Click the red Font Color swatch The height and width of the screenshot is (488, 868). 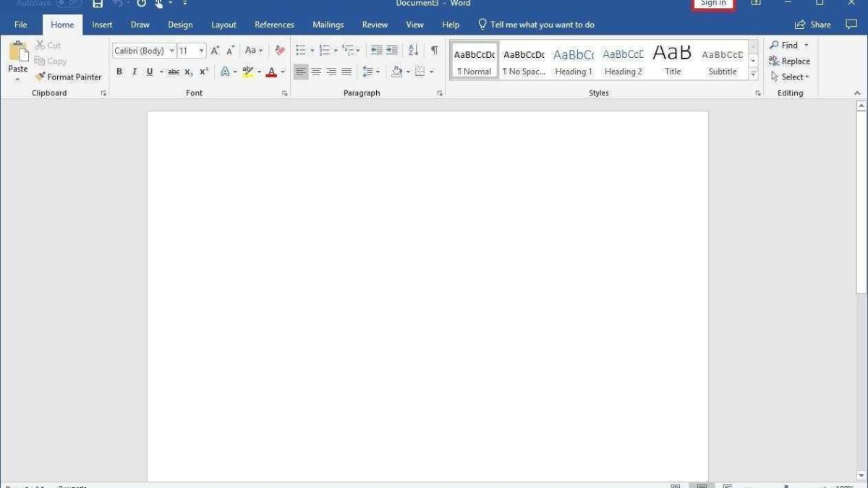271,72
